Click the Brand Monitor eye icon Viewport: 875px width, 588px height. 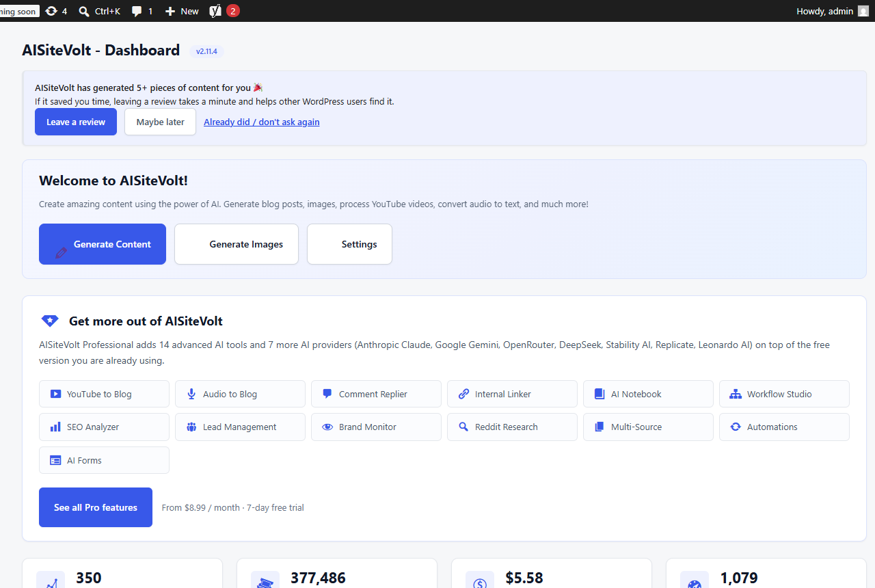tap(327, 427)
